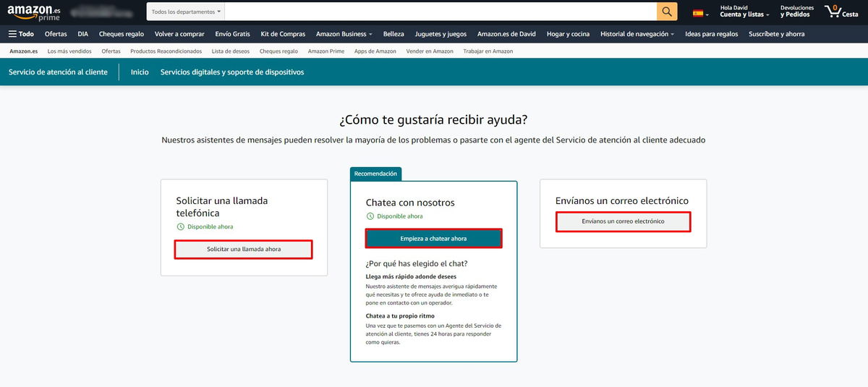
Task: Click the Hola David greeting
Action: click(733, 7)
